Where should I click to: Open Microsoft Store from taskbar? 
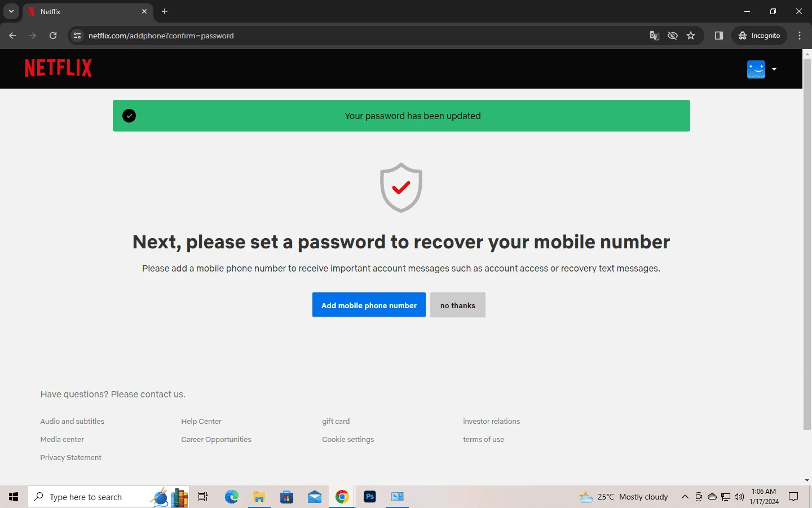[x=286, y=497]
